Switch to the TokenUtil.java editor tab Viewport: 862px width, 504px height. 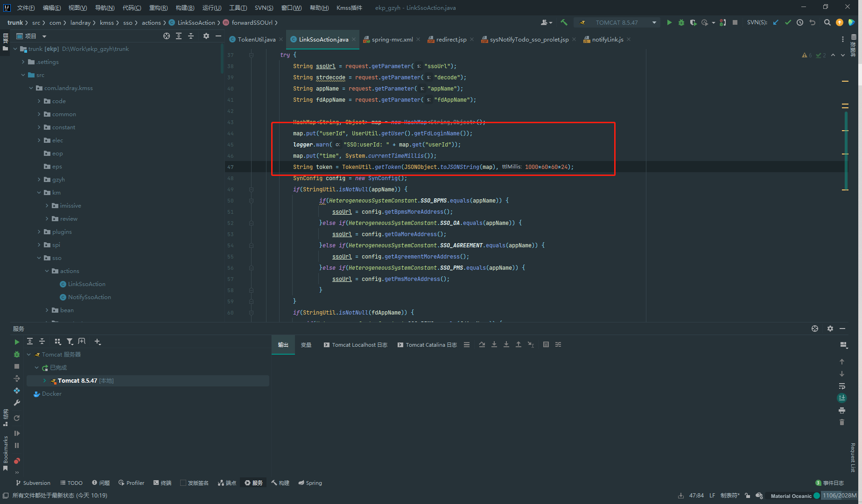click(256, 40)
